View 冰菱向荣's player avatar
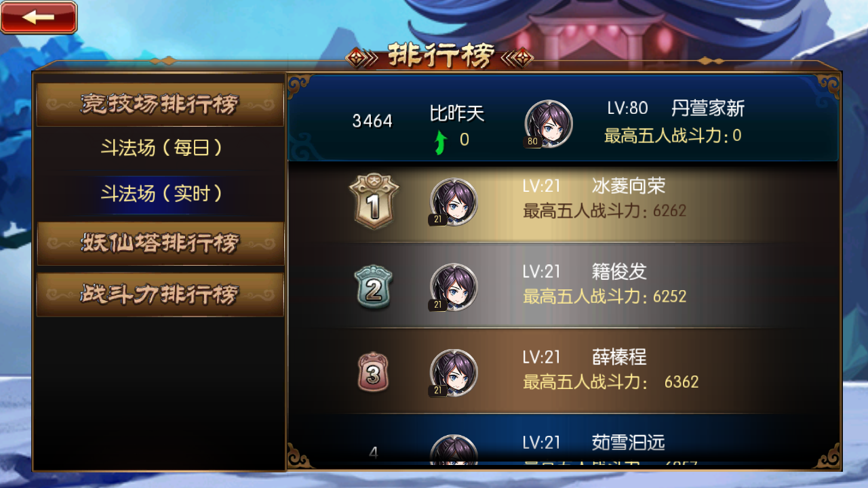 click(x=454, y=203)
